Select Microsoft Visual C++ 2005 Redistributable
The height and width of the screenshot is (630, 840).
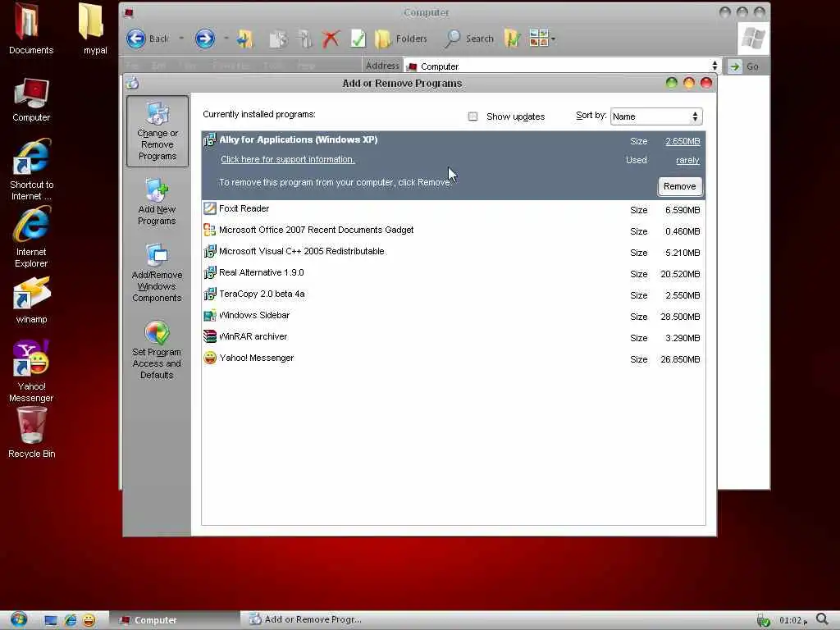(453, 253)
